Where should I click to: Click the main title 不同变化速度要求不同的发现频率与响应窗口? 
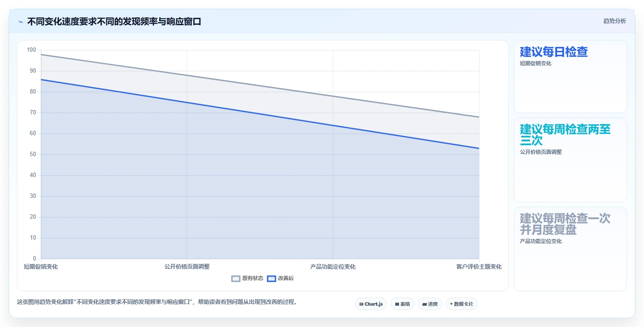pyautogui.click(x=114, y=22)
